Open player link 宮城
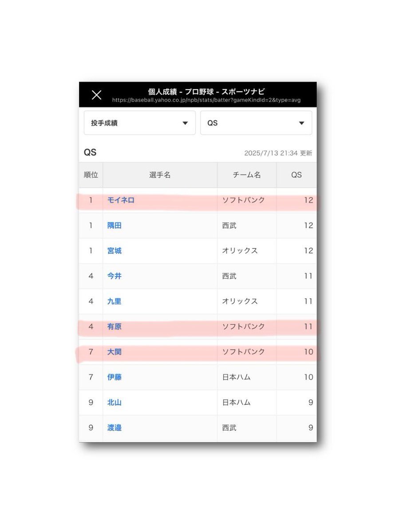Screen dimensions: 395x532 (115, 250)
